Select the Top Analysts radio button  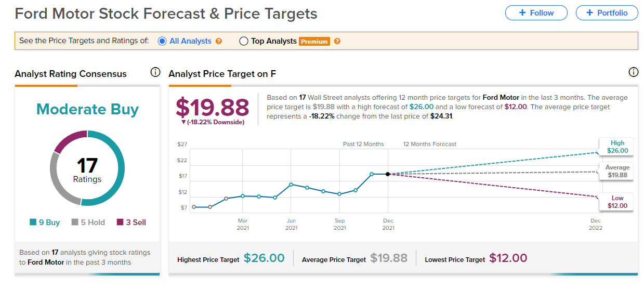coord(243,41)
